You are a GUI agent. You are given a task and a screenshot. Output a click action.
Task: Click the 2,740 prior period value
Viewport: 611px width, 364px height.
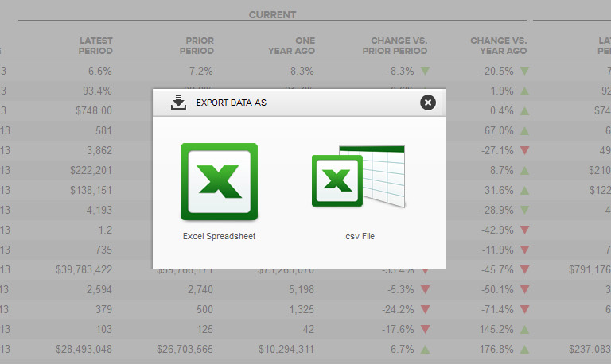tap(200, 289)
